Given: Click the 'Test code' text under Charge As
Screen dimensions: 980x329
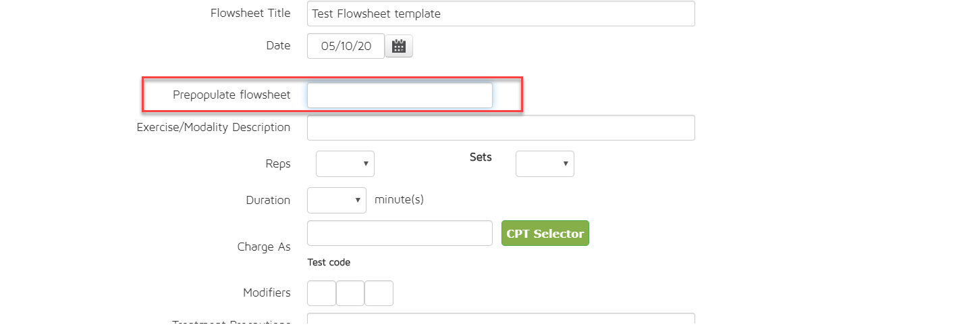Looking at the screenshot, I should (x=329, y=262).
